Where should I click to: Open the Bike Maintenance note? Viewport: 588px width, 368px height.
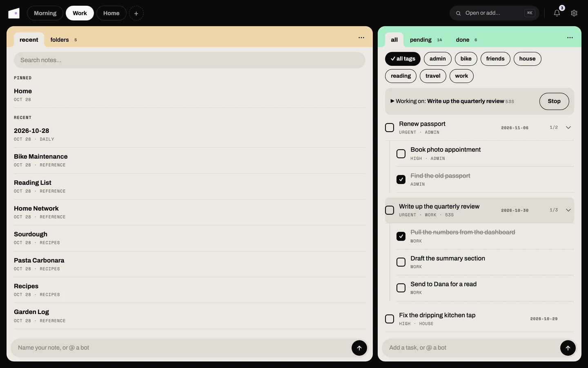pyautogui.click(x=189, y=160)
